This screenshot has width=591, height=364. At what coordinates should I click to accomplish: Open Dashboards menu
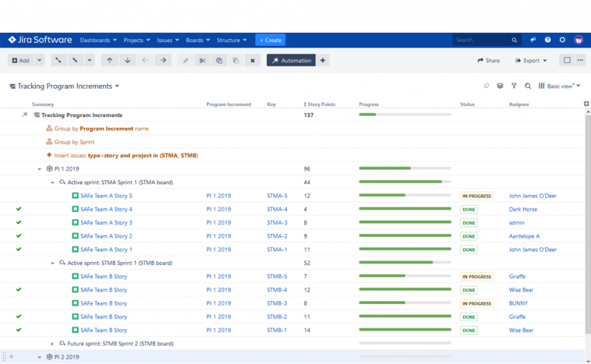(x=98, y=40)
